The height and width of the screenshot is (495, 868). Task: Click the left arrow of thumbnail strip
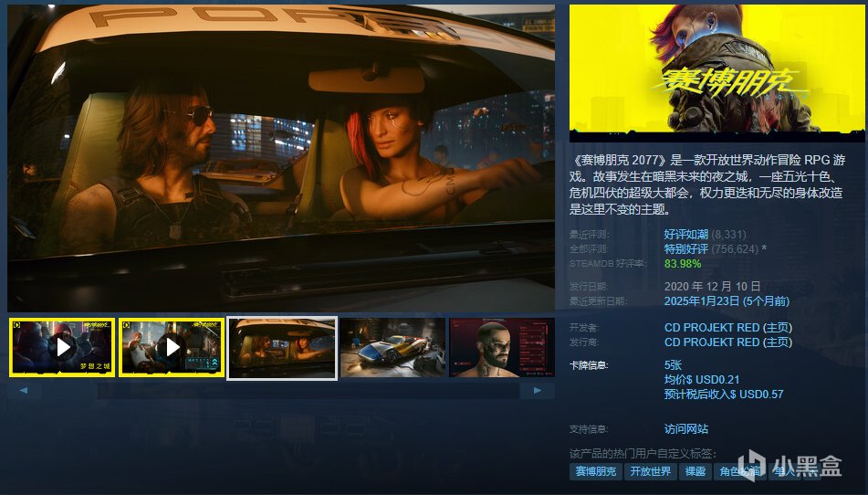(24, 390)
